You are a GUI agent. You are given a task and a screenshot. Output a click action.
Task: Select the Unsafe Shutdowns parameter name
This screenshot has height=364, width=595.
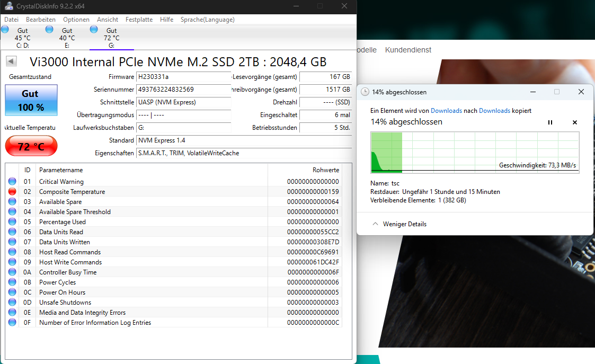pyautogui.click(x=65, y=302)
